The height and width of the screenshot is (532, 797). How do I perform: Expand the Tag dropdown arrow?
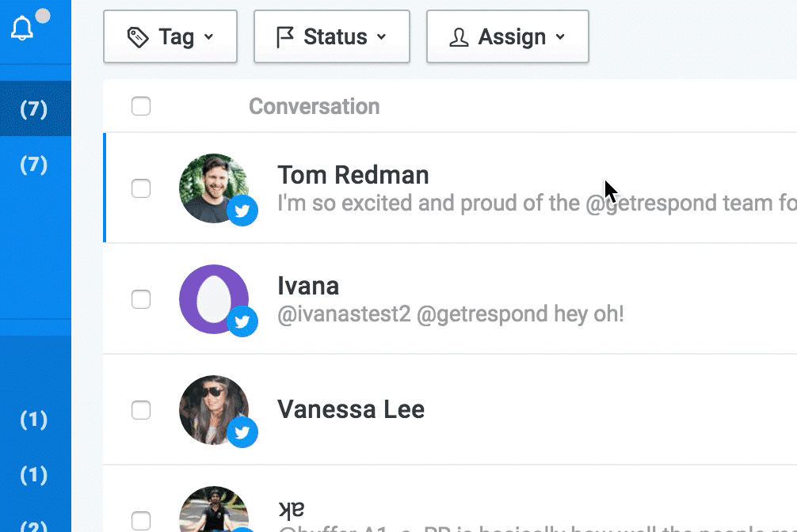tap(209, 37)
